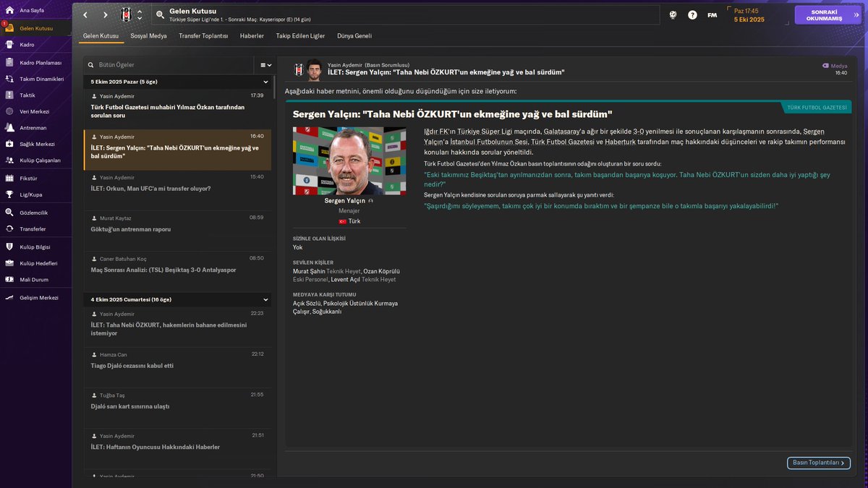The width and height of the screenshot is (868, 488).
Task: Open the Kadro squad page
Action: (36, 45)
